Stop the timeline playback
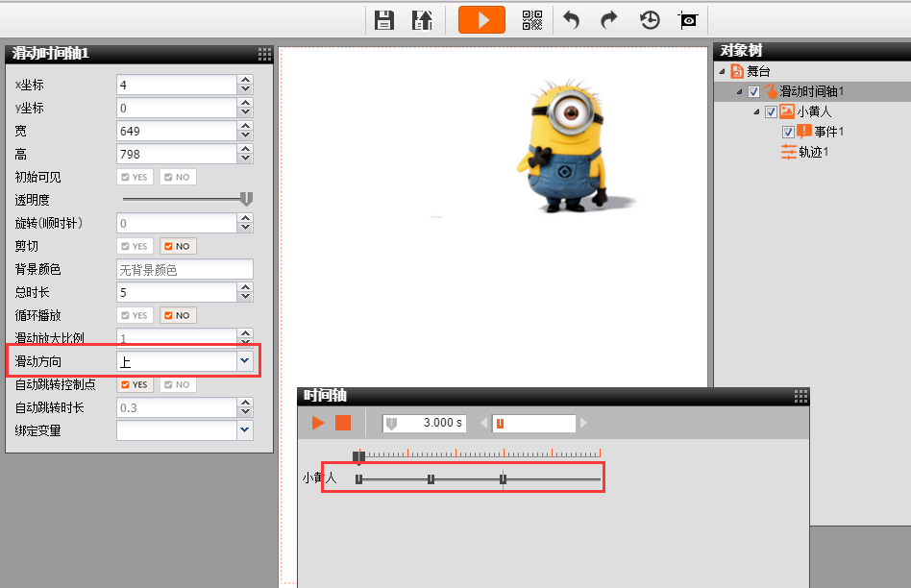This screenshot has height=588, width=911. click(x=343, y=423)
